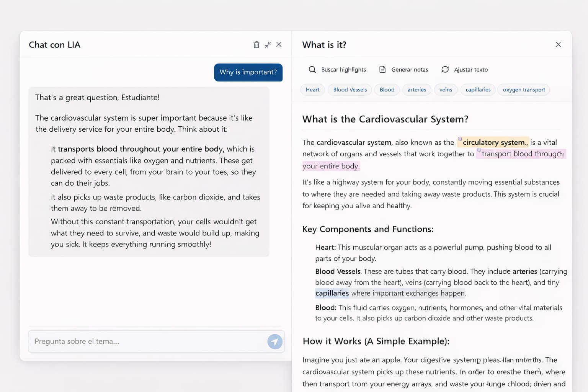Select the veins tag
Image resolution: width=588 pixels, height=392 pixels.
[x=445, y=90]
